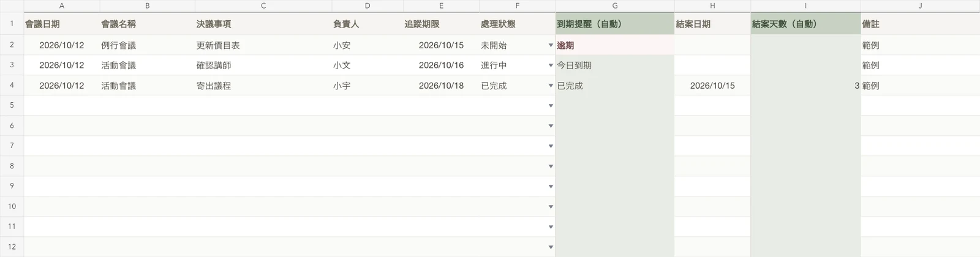Select the 2026/10/15 cell in 結案日期 column
This screenshot has height=257, width=980.
(x=712, y=86)
